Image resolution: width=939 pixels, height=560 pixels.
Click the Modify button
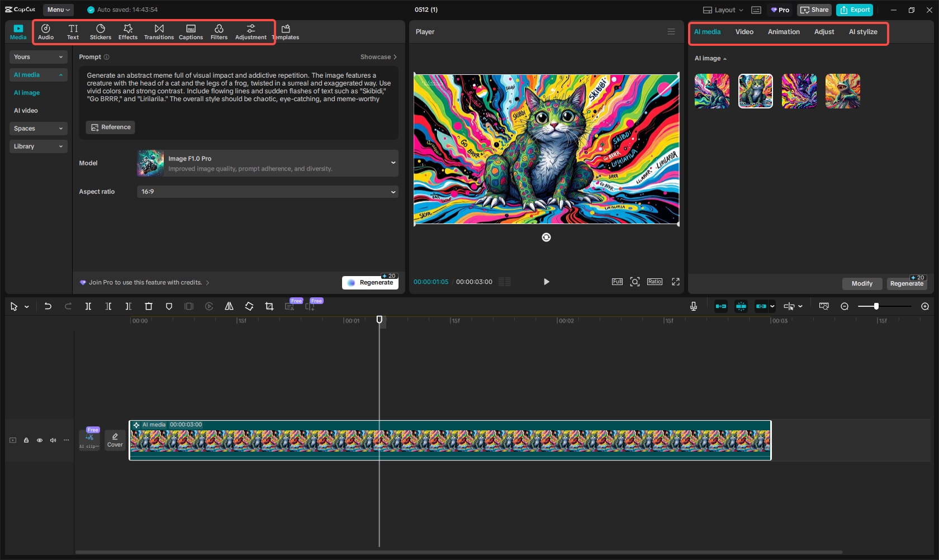[861, 283]
